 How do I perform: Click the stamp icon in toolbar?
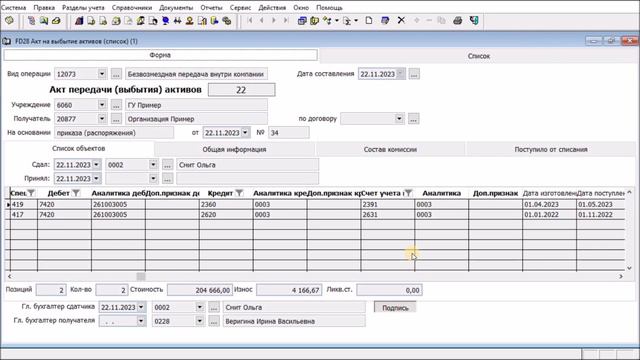(x=189, y=20)
